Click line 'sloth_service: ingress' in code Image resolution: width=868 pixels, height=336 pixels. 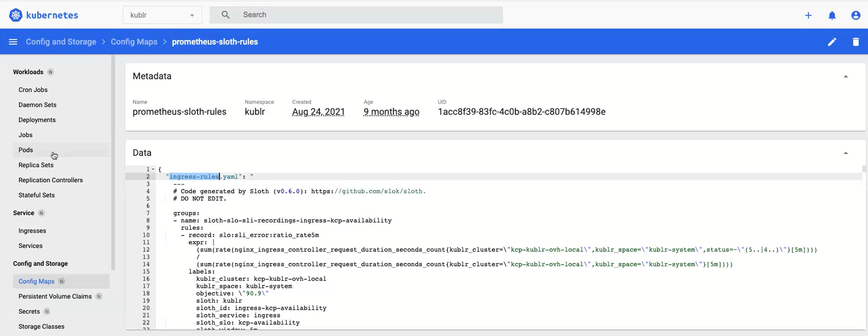238,315
